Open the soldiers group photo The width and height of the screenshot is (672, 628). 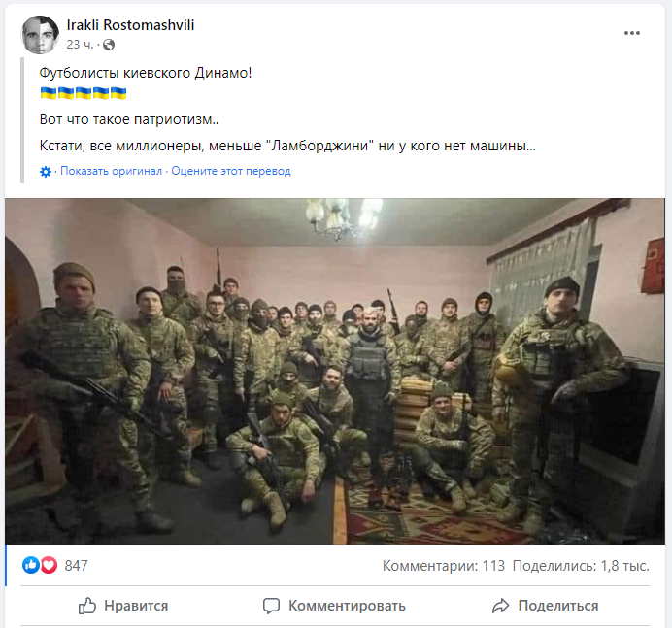point(335,371)
